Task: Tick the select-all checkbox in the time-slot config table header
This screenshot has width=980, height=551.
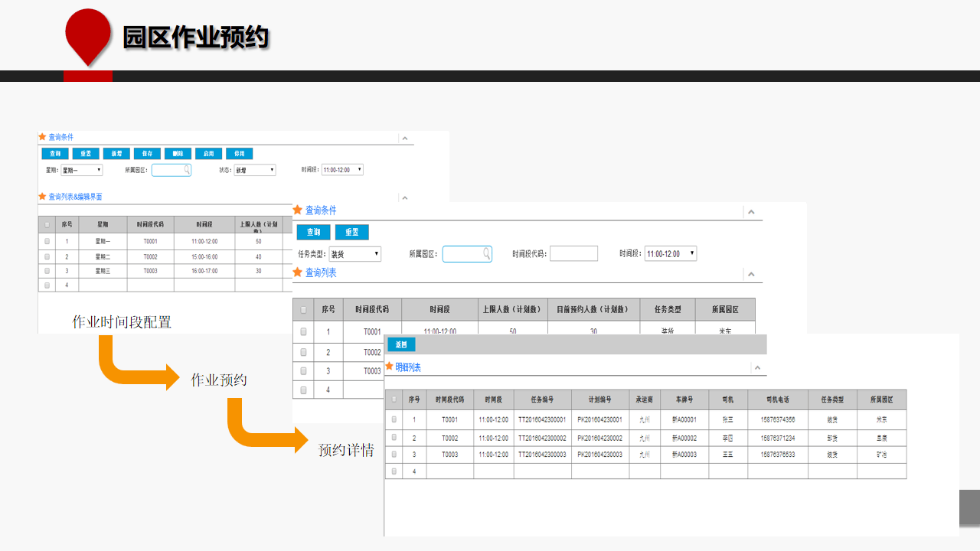Action: coord(47,225)
